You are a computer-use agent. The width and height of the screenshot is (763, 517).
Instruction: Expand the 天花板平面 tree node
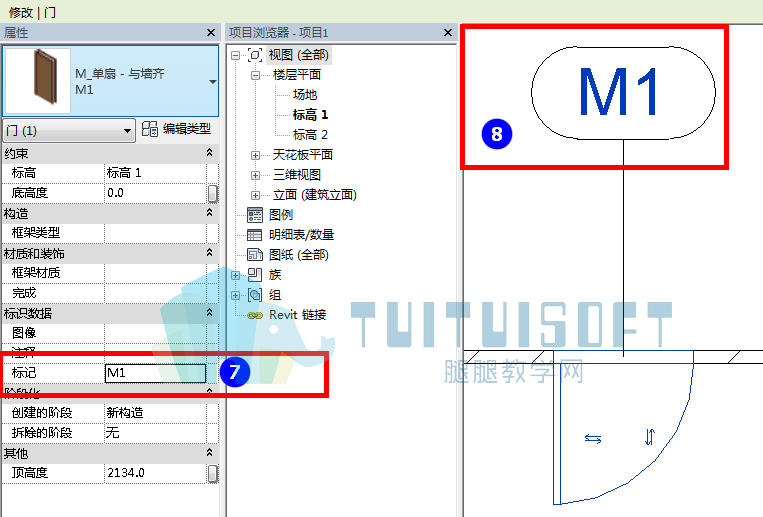pos(255,155)
